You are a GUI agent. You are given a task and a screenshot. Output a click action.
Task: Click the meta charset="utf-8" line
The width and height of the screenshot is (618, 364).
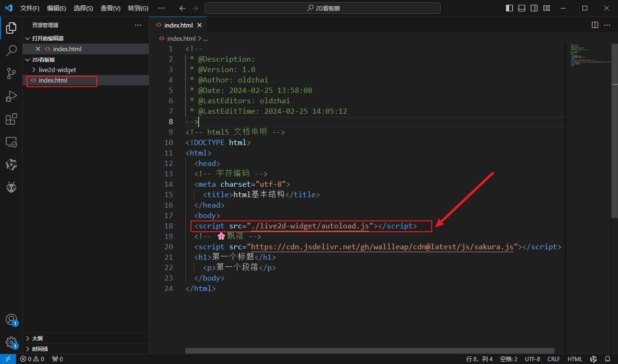click(x=242, y=184)
